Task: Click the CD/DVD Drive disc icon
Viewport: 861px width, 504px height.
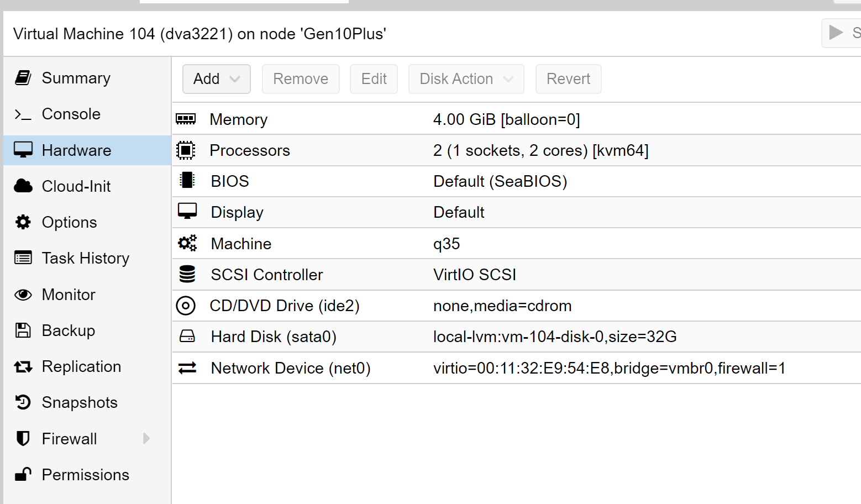Action: coord(186,305)
